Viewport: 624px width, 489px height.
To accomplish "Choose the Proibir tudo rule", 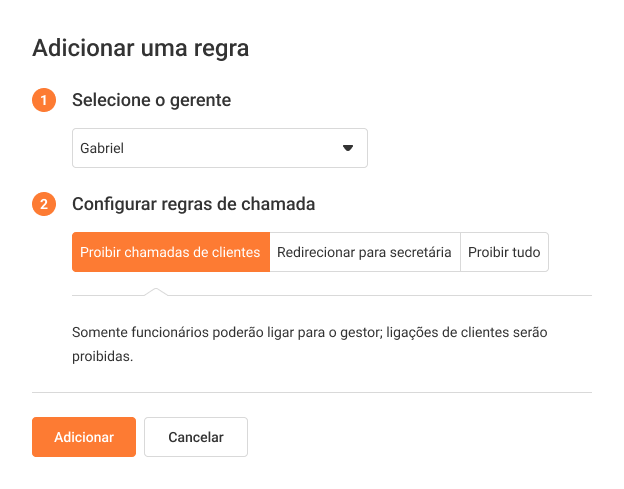I will click(504, 253).
